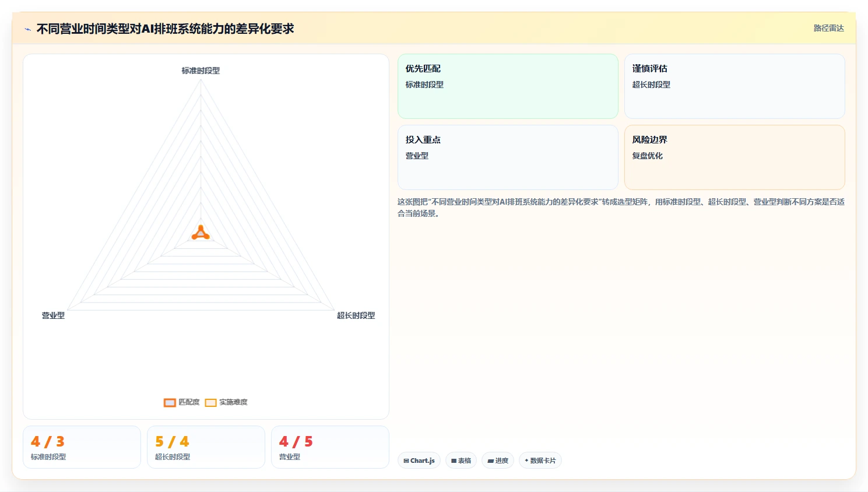Click the 标准时段型 radar axis label
The height and width of the screenshot is (492, 868).
pos(201,71)
